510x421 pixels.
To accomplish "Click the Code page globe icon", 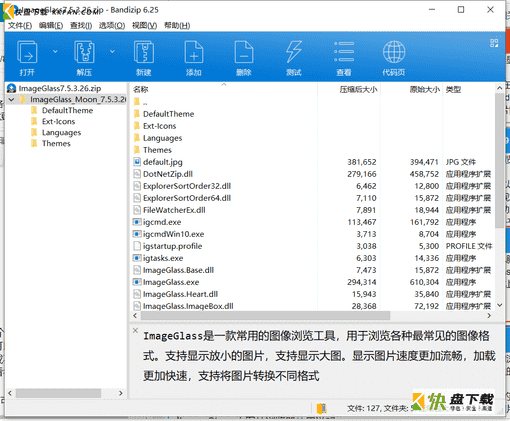I will pyautogui.click(x=394, y=52).
